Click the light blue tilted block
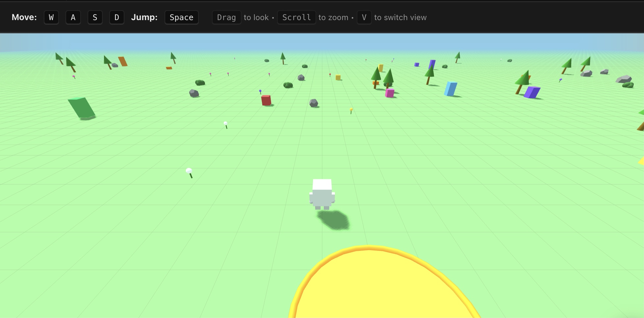The image size is (644, 318). 451,89
